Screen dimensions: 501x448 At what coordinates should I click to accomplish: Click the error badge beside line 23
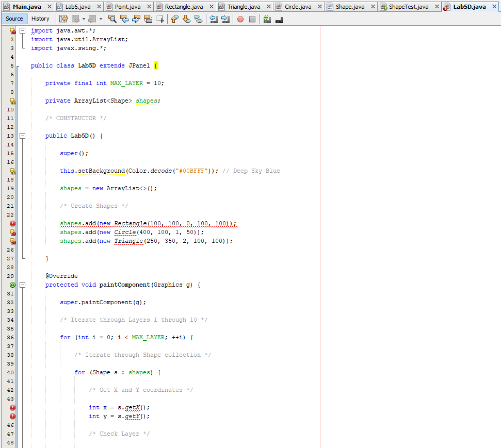point(11,223)
